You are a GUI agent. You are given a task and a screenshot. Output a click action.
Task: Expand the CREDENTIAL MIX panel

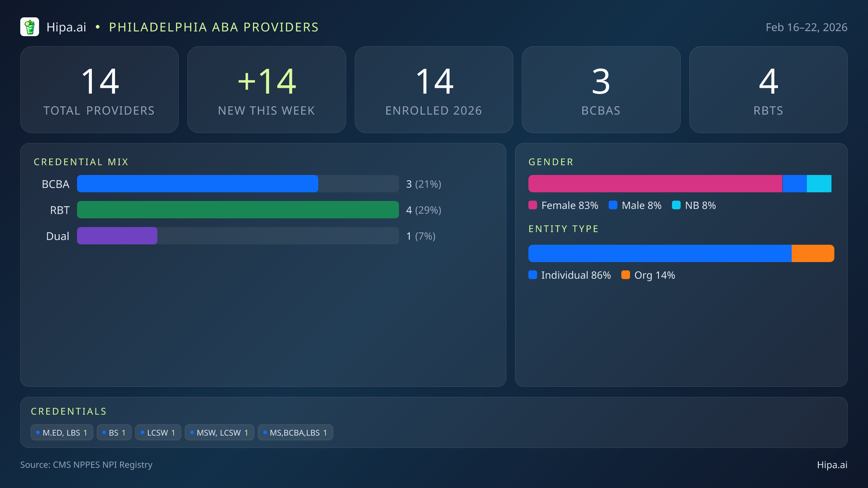(x=81, y=162)
